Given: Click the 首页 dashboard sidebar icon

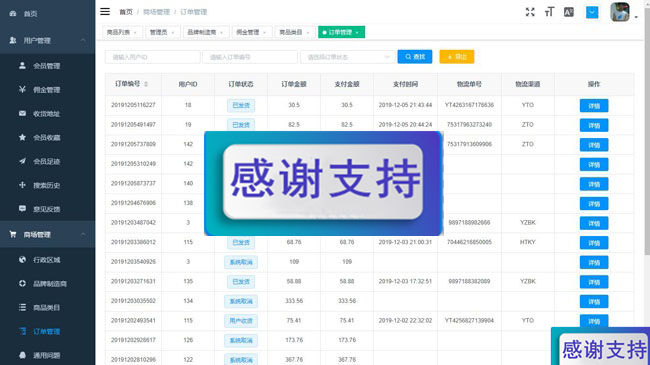Looking at the screenshot, I should pyautogui.click(x=13, y=14).
